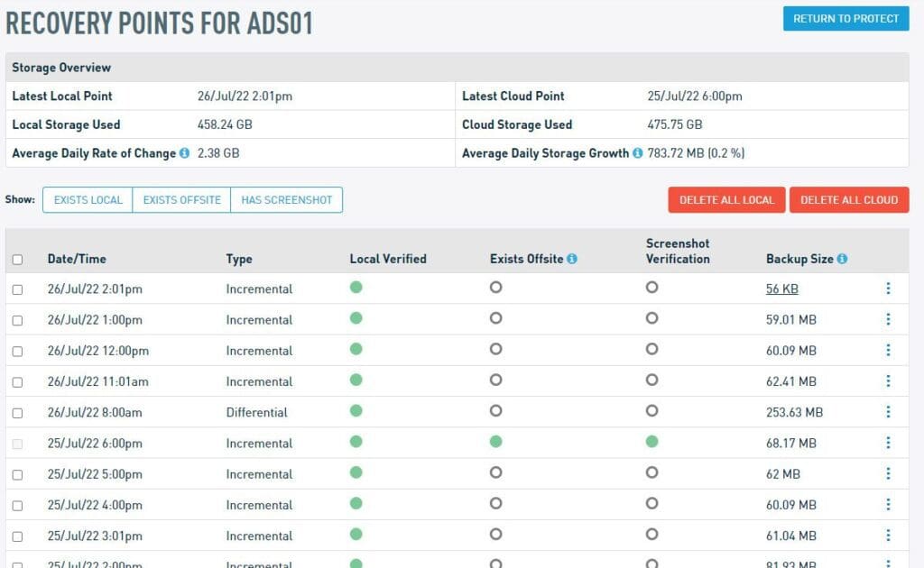
Task: Click info icon next to Backup Size header
Action: (x=842, y=259)
